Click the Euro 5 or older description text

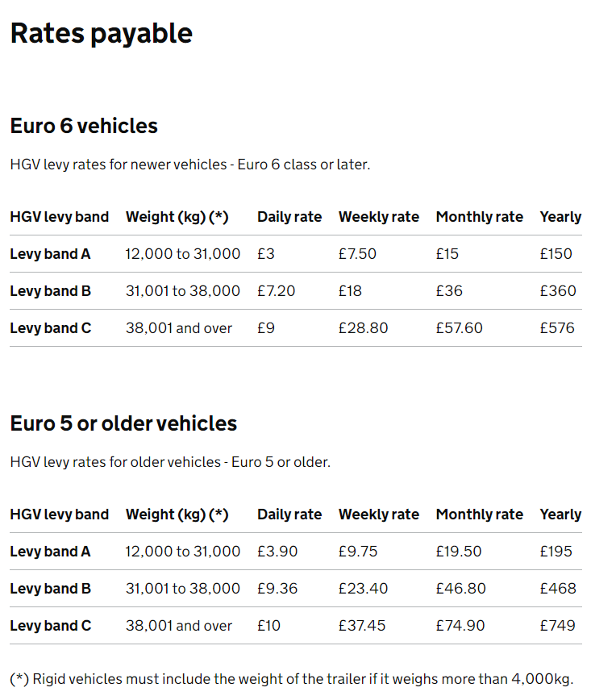coord(170,462)
